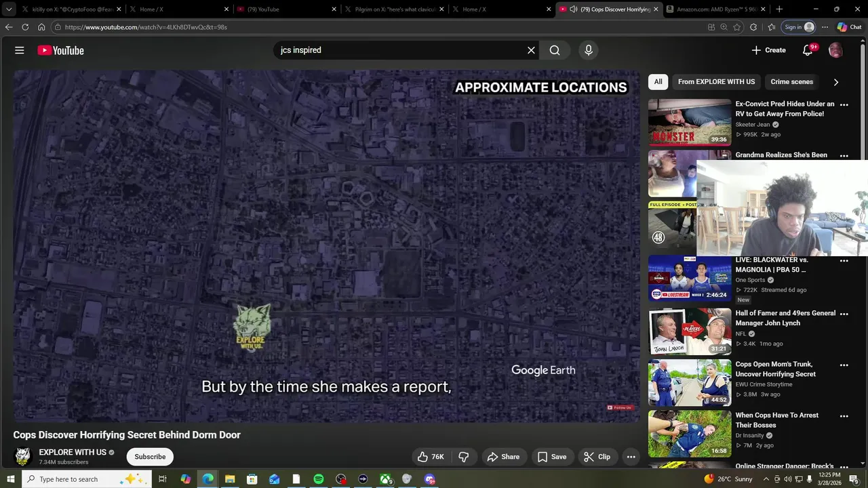Open Hall of Famer John Lynch thumbnail
Screen dimensions: 868x488
[x=690, y=331]
